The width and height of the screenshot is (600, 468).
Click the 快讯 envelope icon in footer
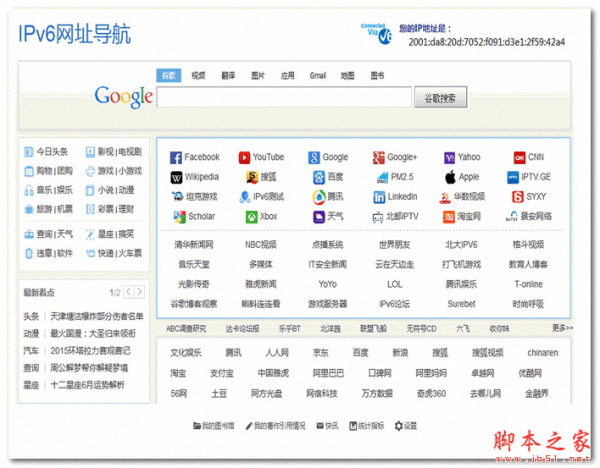(320, 426)
